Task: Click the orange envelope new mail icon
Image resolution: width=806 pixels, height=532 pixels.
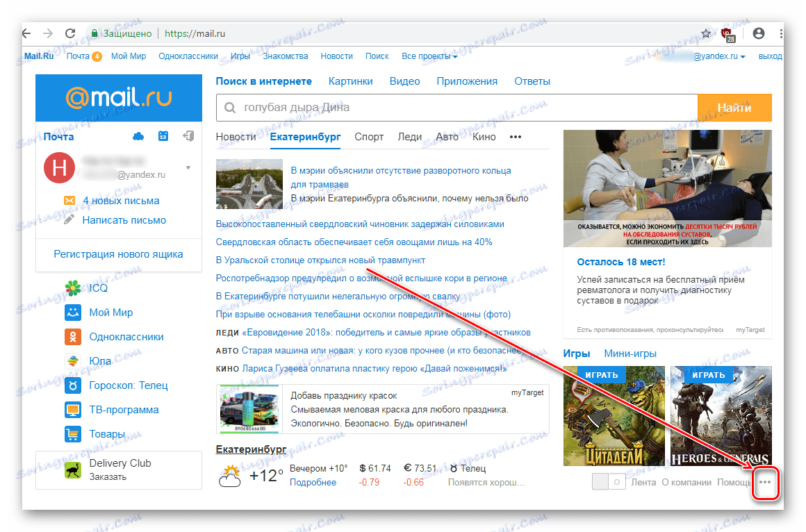Action: coord(69,201)
